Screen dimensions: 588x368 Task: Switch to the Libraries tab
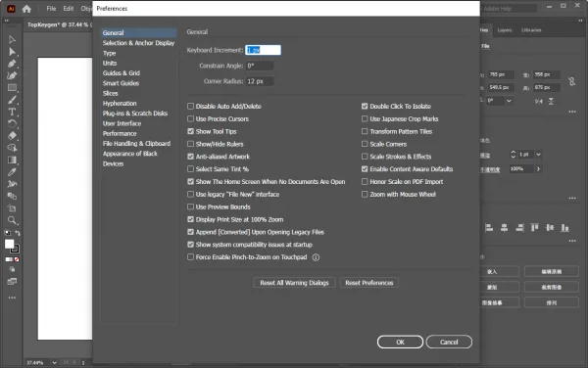coord(531,30)
